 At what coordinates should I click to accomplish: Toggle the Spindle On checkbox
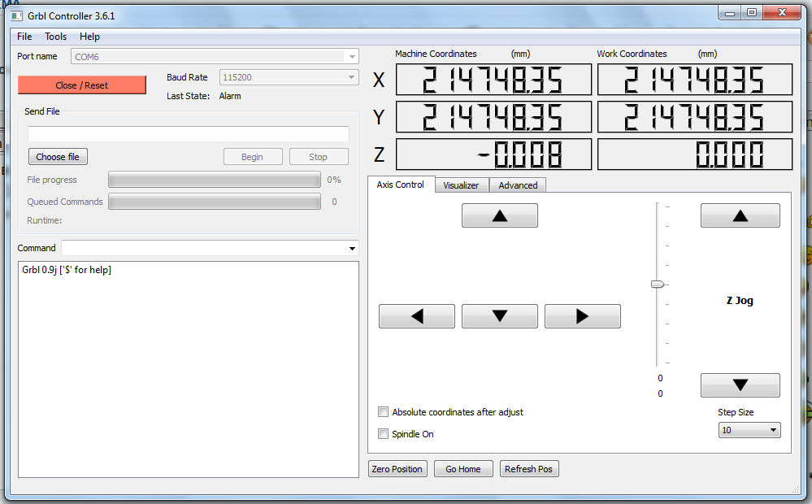[x=383, y=433]
